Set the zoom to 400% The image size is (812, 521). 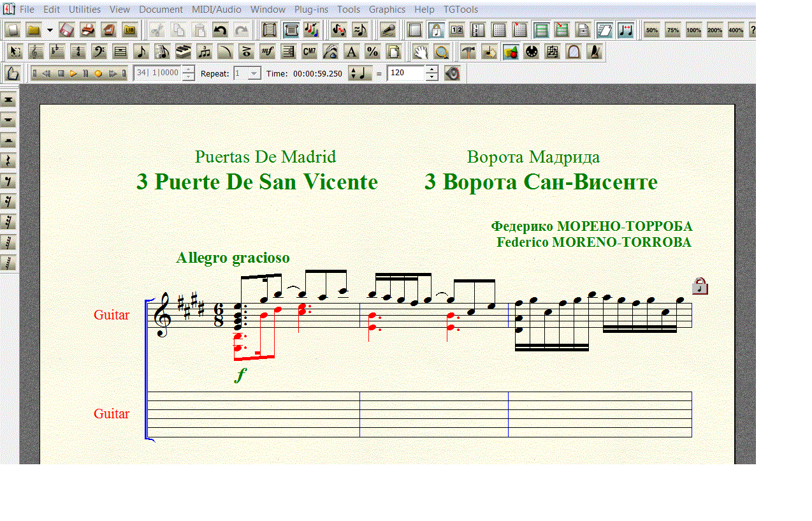[736, 30]
